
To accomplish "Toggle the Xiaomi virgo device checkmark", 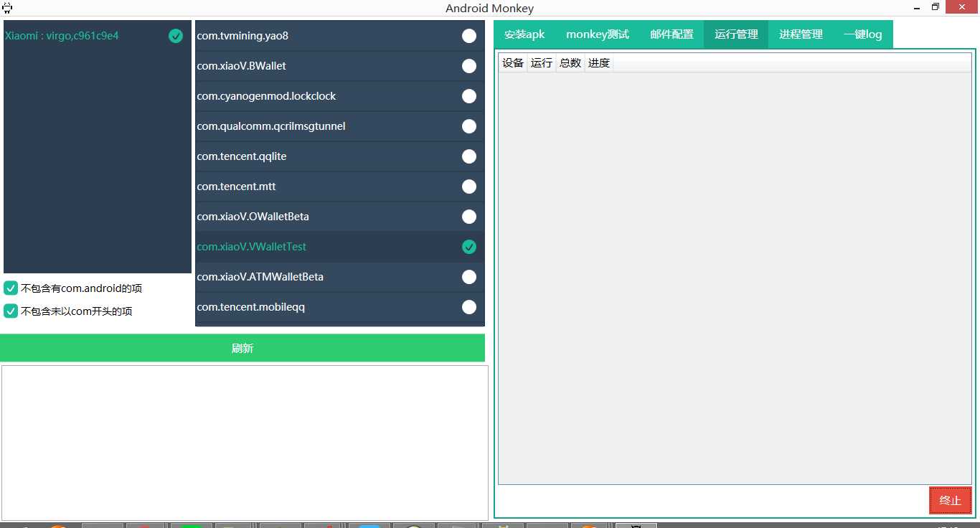I will point(176,36).
